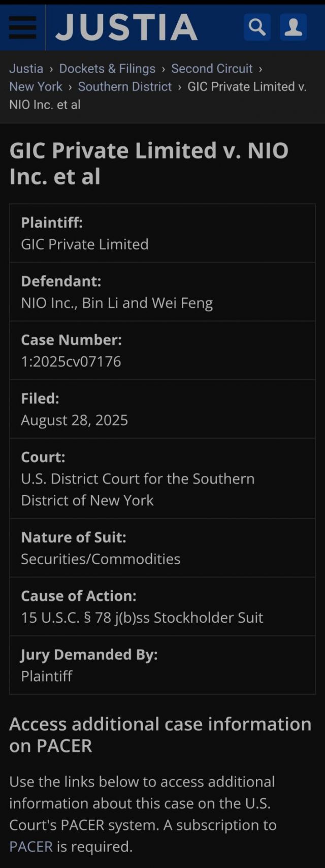Open Dockets & Filings breadcrumb link

pyautogui.click(x=107, y=69)
